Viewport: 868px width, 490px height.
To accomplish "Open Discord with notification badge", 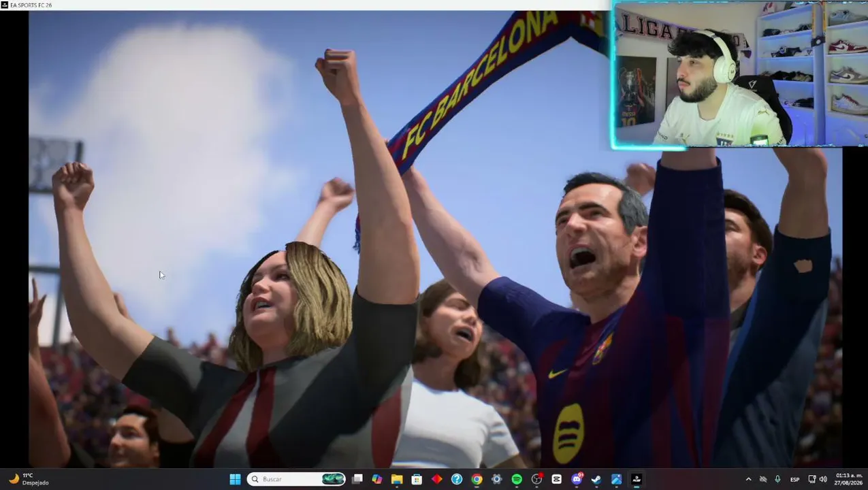I will pos(577,479).
